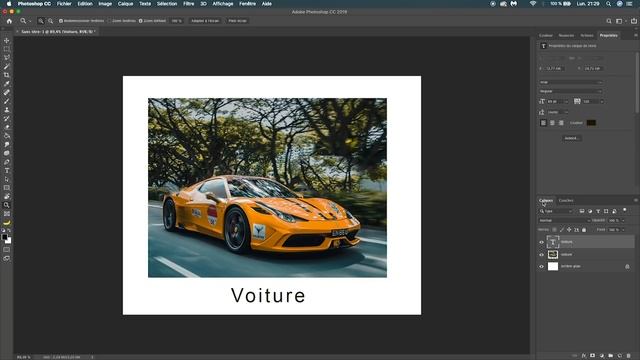Left align the text
This screenshot has height=360, width=640.
click(x=543, y=123)
